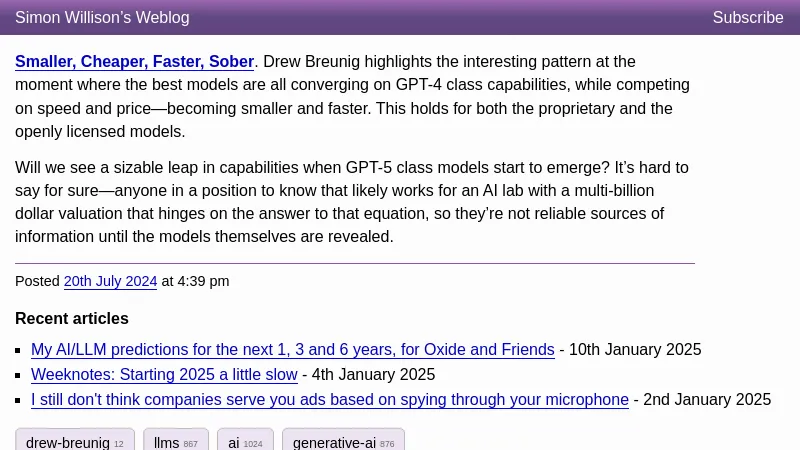
Task: Open "Weeknotes: Starting 2025 a little slow"
Action: point(164,375)
